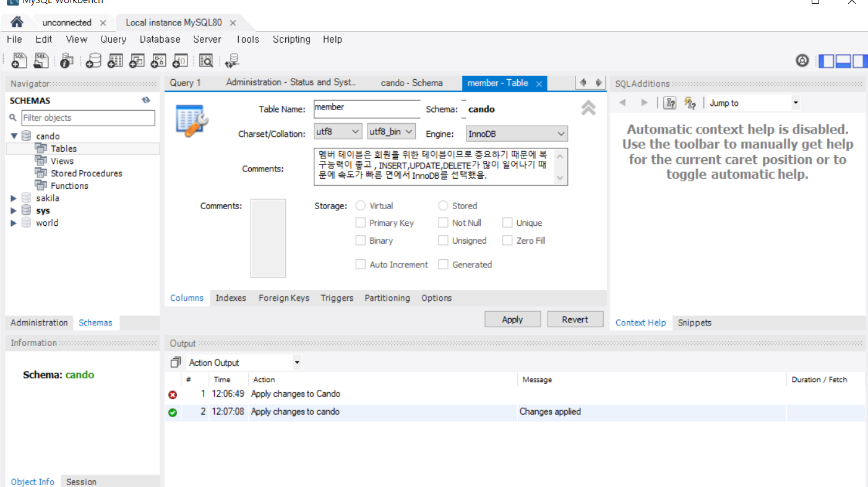Image resolution: width=868 pixels, height=487 pixels.
Task: Click the Home tab icon
Action: click(x=17, y=22)
